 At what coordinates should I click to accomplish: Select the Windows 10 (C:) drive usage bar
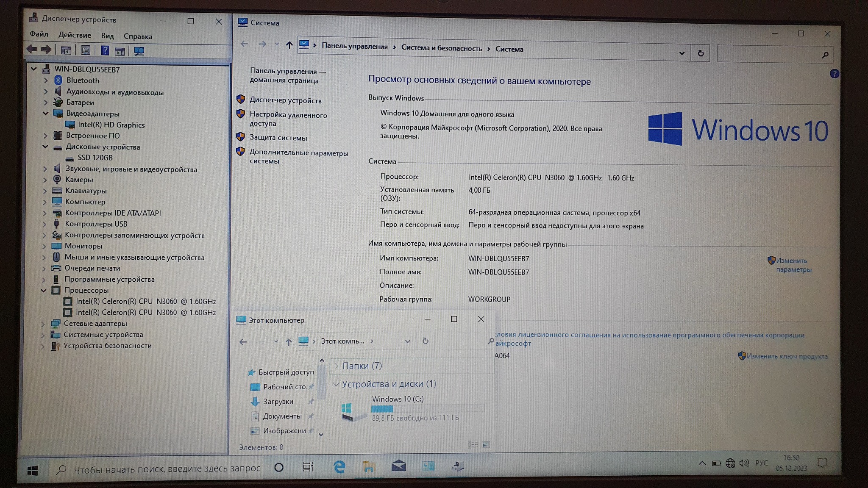pyautogui.click(x=427, y=408)
